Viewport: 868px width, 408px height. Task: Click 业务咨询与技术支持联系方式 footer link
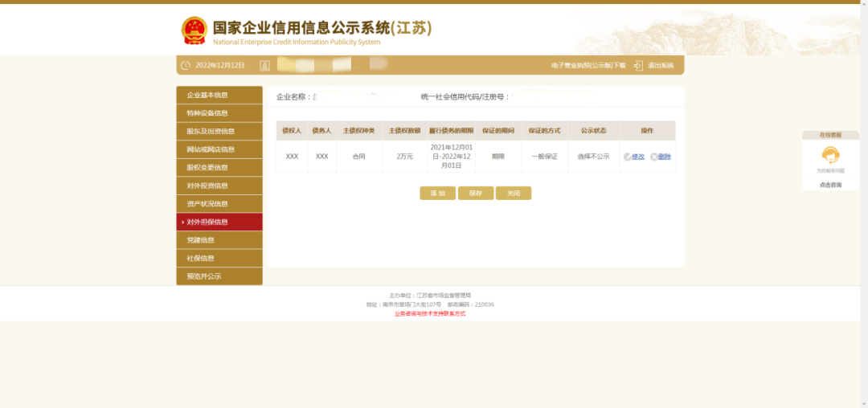[x=430, y=314]
